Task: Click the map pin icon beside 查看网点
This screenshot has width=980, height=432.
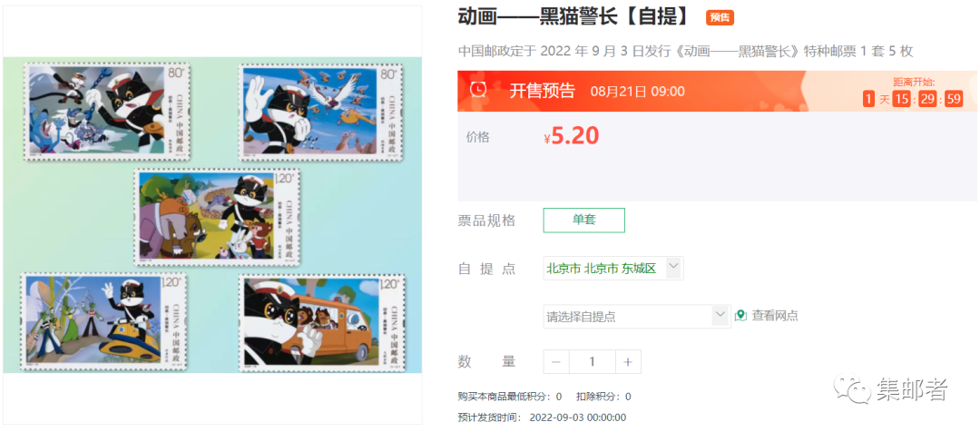Action: coord(740,316)
